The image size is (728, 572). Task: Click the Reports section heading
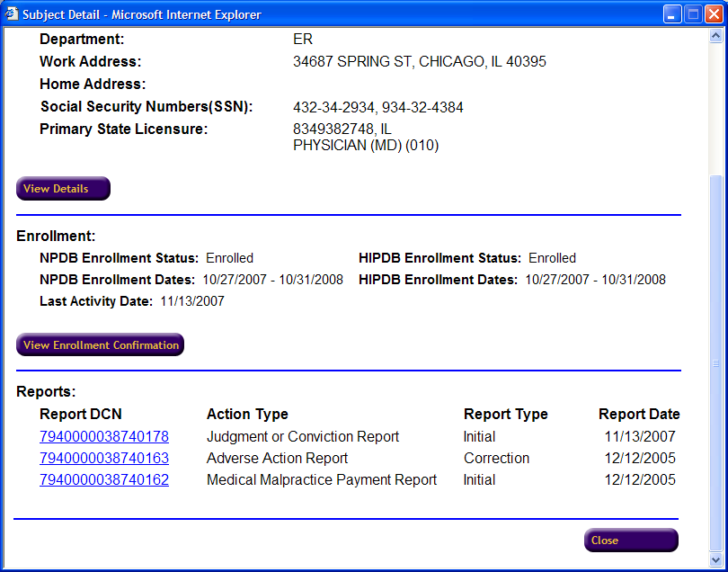click(46, 392)
